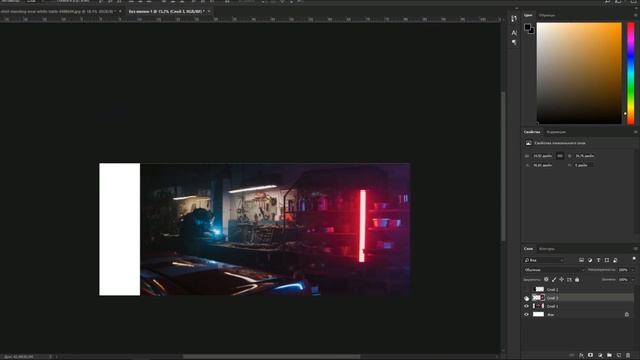Pick a shade in the color field

click(x=579, y=73)
